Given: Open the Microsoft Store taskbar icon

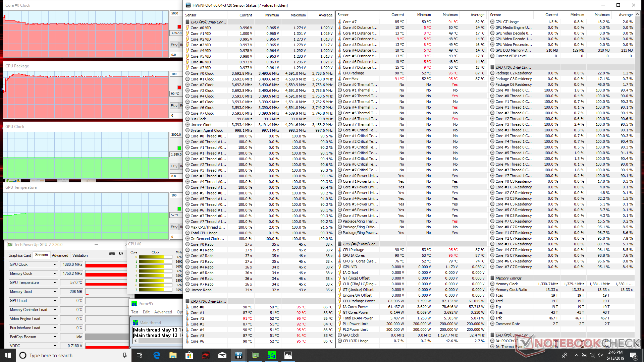Looking at the screenshot, I should coord(190,355).
